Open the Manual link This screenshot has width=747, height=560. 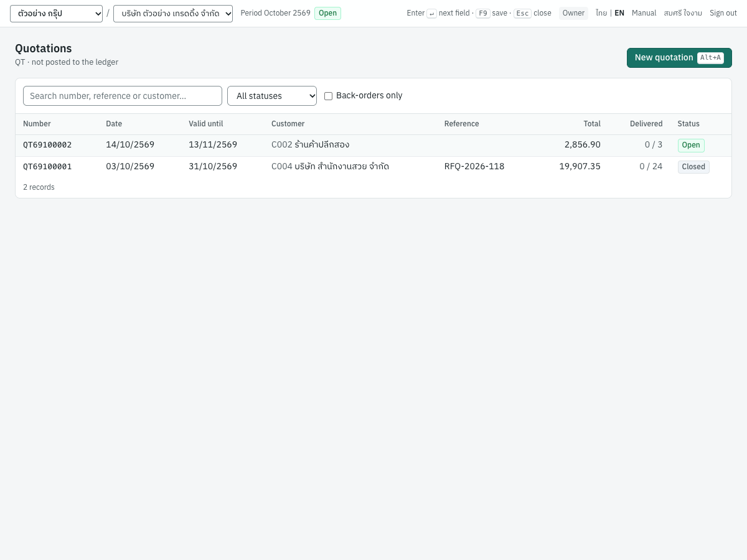point(644,13)
